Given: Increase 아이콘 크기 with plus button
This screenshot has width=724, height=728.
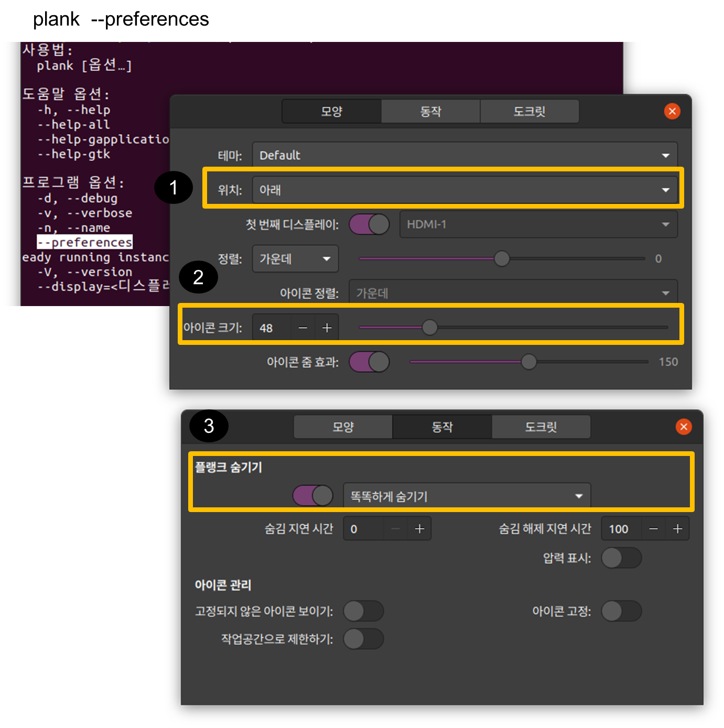Looking at the screenshot, I should [327, 328].
